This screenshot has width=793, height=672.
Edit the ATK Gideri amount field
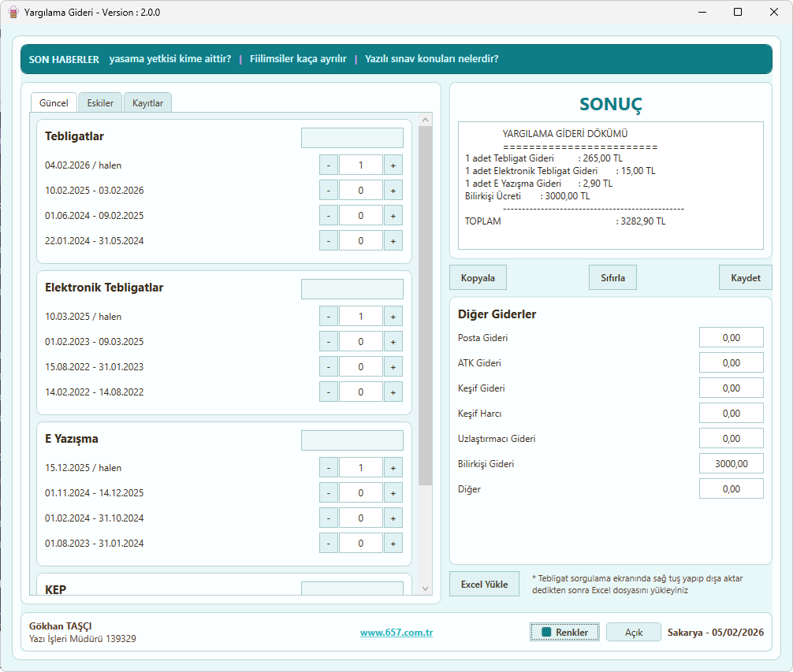(732, 362)
